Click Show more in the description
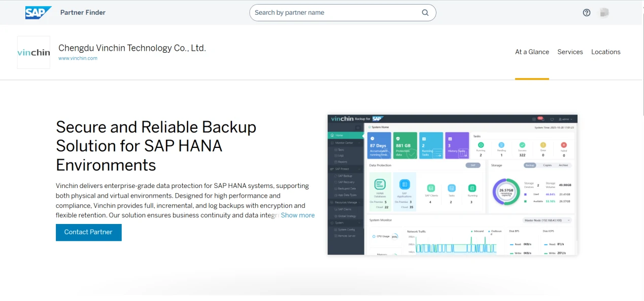The width and height of the screenshot is (644, 301). [298, 215]
